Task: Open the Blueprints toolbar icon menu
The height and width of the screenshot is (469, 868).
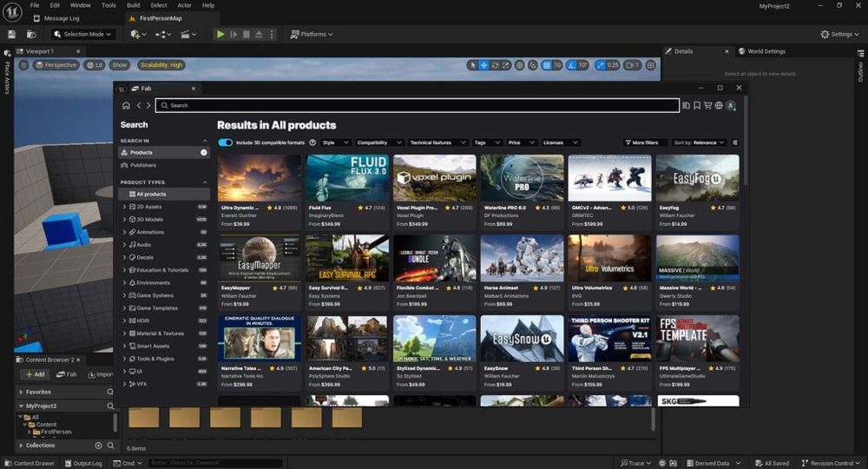Action: click(x=163, y=35)
